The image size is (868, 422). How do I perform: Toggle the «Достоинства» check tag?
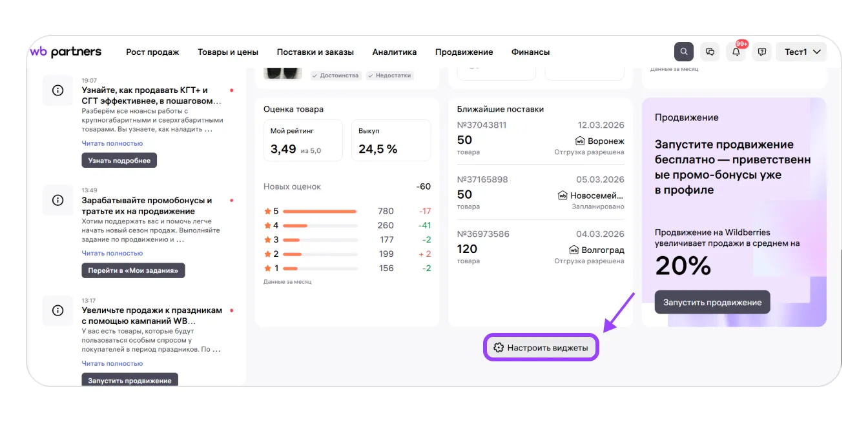335,75
